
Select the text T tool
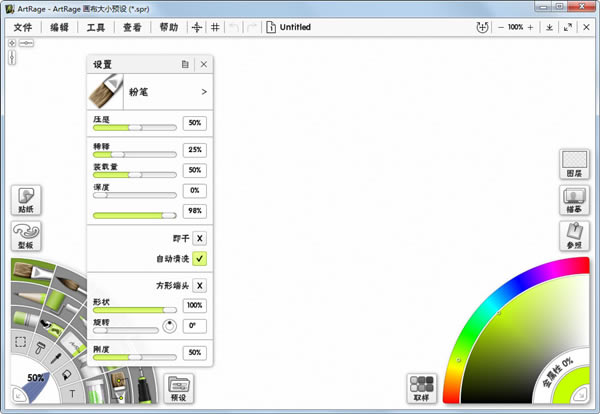coord(72,393)
